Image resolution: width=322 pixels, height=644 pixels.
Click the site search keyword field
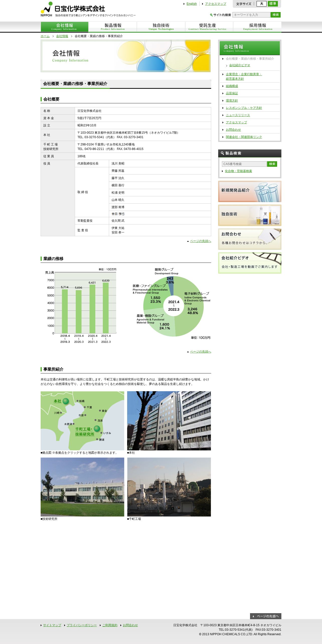pyautogui.click(x=251, y=15)
